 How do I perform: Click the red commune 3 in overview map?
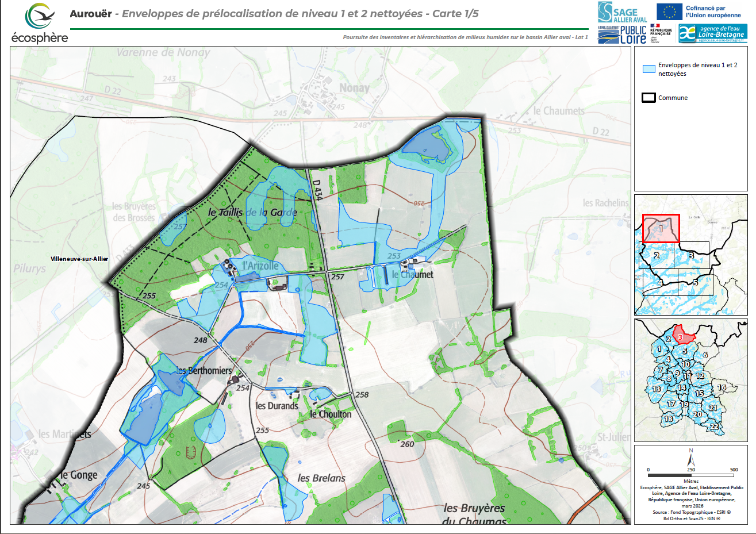pyautogui.click(x=681, y=336)
